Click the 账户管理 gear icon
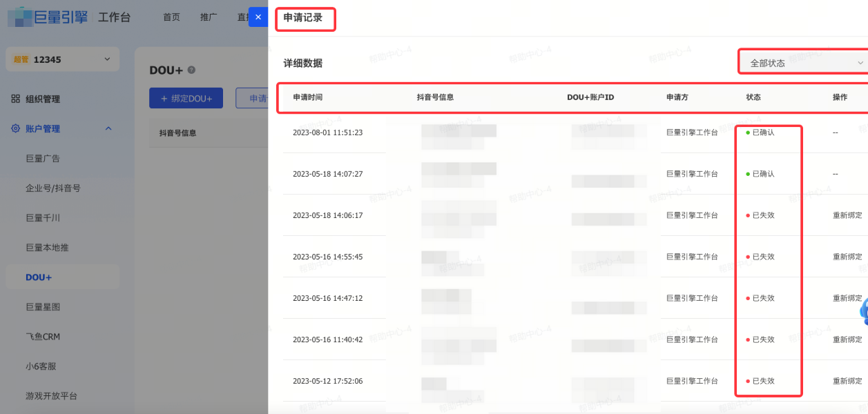Viewport: 868px width, 414px height. click(15, 128)
